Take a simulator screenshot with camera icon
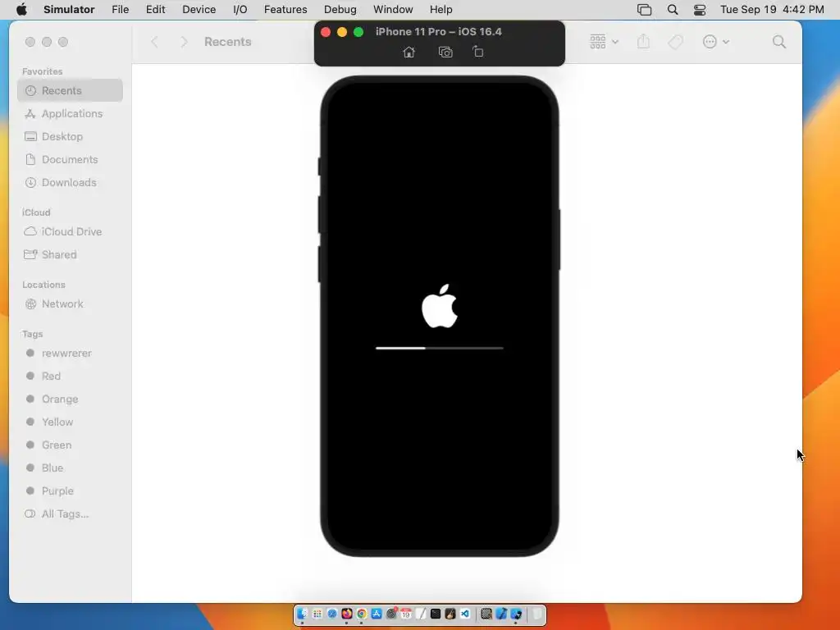The height and width of the screenshot is (630, 840). 445,52
